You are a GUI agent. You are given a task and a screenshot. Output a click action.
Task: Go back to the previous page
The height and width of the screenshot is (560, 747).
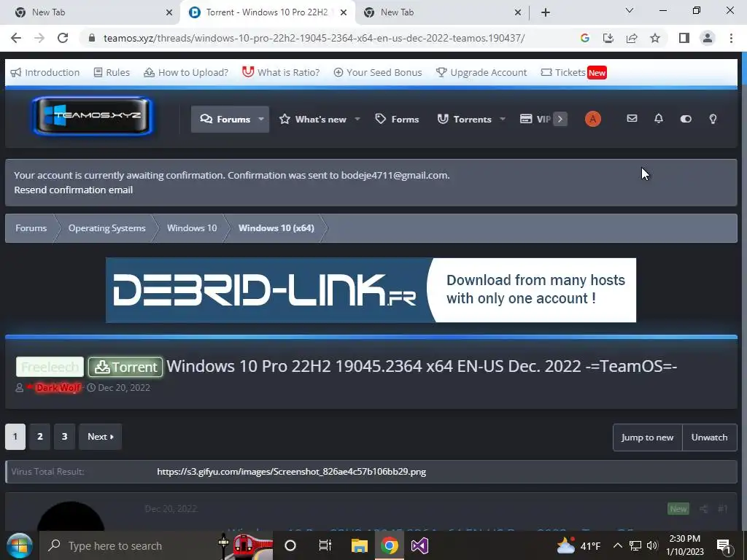[16, 38]
